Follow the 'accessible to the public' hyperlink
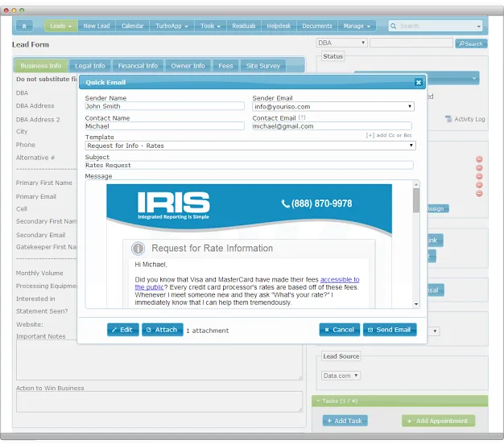504x444 pixels. [x=340, y=280]
